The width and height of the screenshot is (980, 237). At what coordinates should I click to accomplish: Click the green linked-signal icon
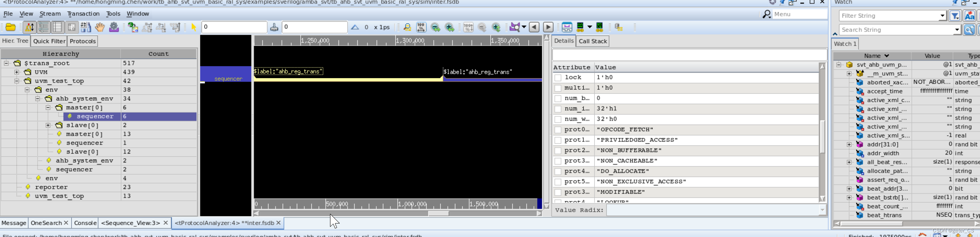(x=580, y=27)
